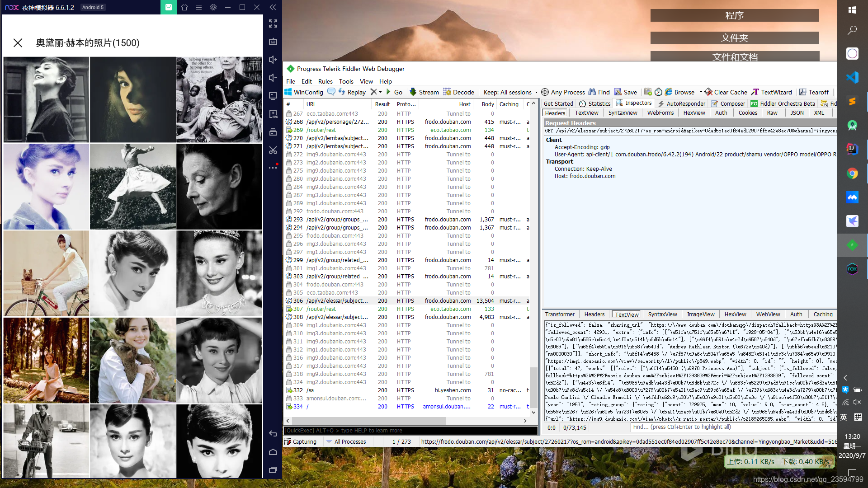
Task: Select the TextTV tab in response pane
Action: (627, 314)
